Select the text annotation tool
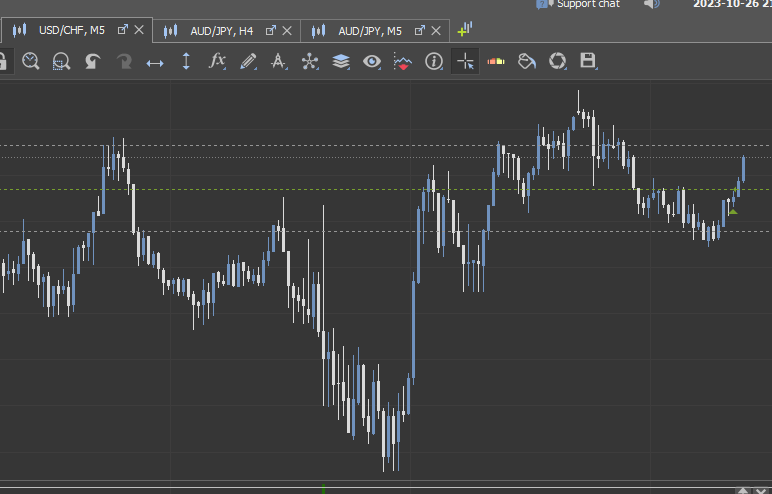The image size is (772, 494). coord(279,62)
